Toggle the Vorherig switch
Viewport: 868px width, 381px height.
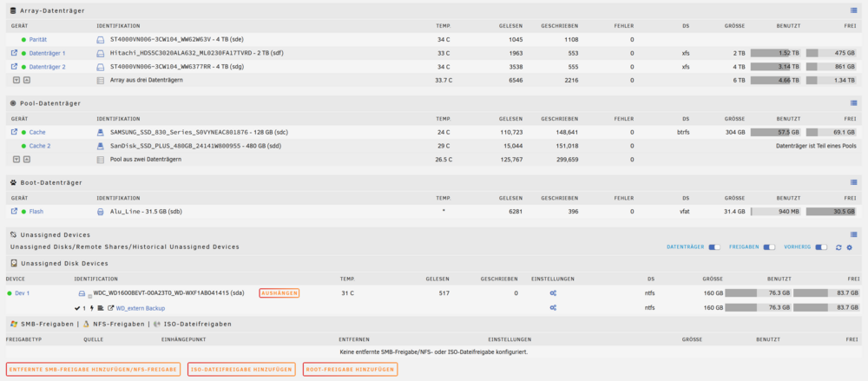821,247
